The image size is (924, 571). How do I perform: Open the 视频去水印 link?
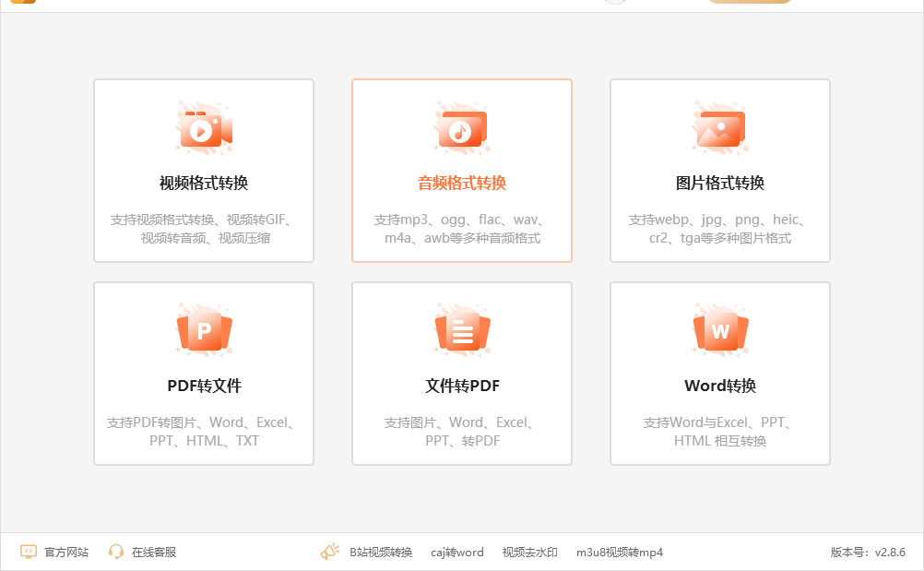tap(529, 553)
